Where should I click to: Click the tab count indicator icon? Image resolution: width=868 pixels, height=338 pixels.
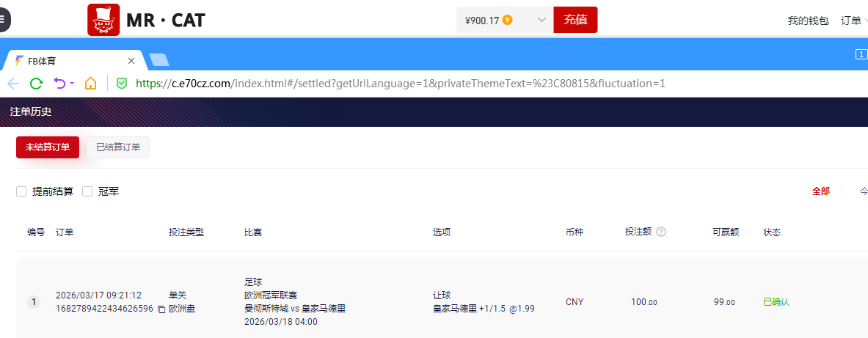click(x=861, y=54)
